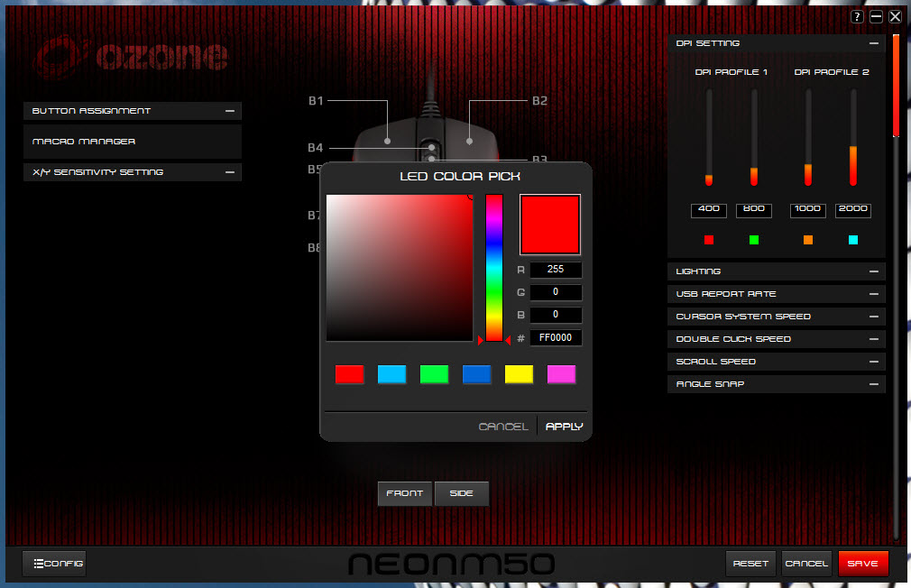
Task: Open the red LED color under 400 DPI
Action: pyautogui.click(x=709, y=240)
